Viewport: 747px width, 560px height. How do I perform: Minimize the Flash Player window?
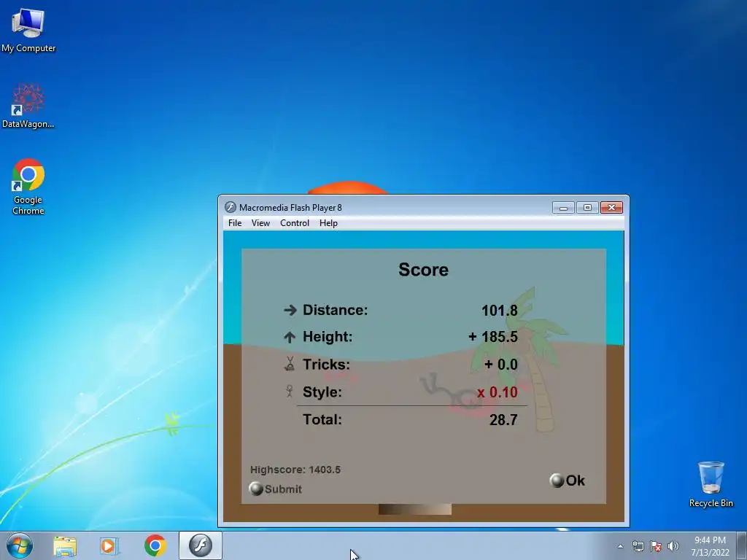(563, 208)
